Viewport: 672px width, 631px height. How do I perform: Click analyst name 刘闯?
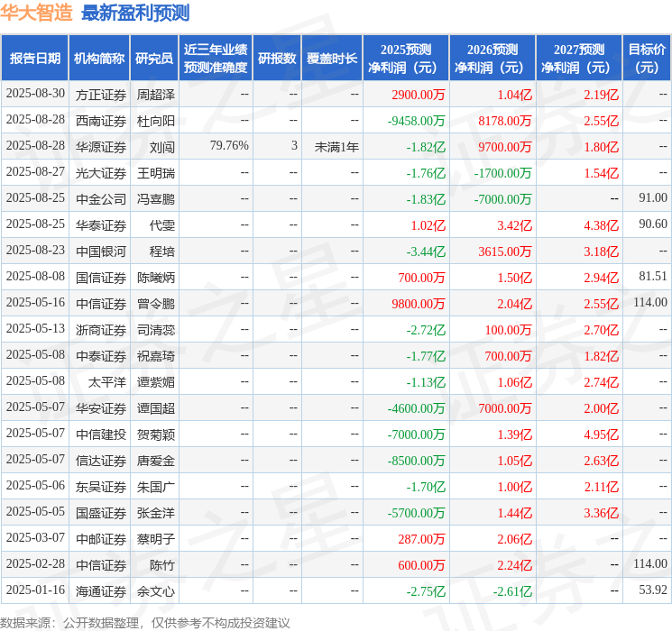click(x=162, y=146)
